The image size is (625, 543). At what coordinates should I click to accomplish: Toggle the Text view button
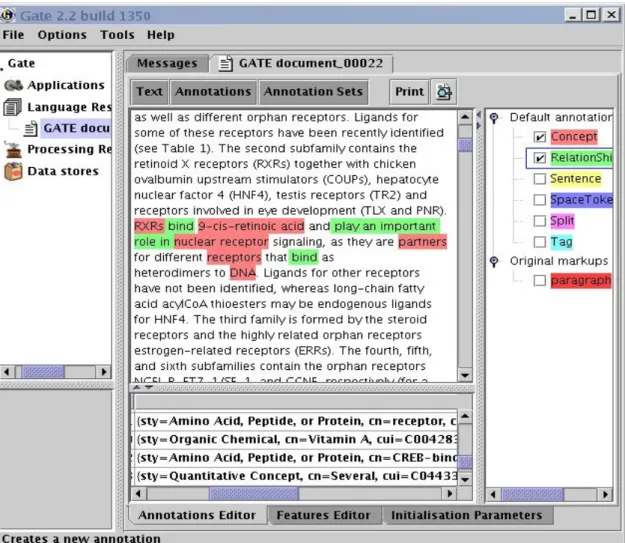(x=149, y=92)
